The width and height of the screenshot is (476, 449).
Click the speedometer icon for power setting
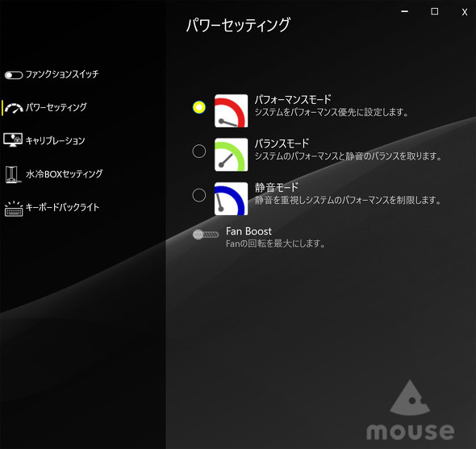pyautogui.click(x=14, y=108)
